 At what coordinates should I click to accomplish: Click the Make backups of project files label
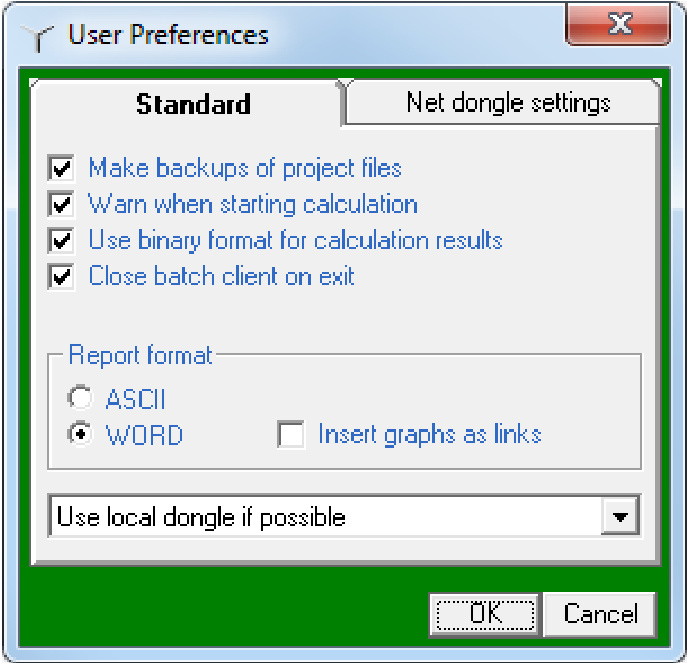tap(245, 168)
